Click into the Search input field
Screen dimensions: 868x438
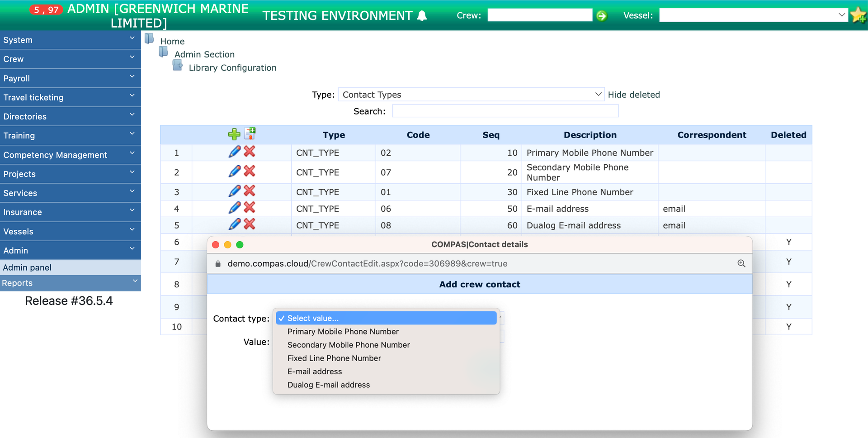505,111
